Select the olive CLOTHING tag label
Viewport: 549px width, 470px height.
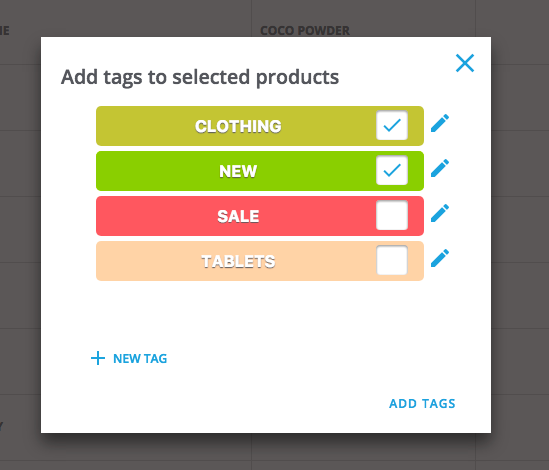(238, 126)
